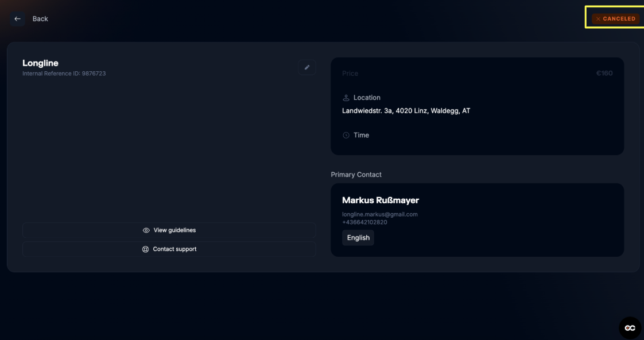
Task: Click the clock icon next to Time
Action: click(346, 136)
